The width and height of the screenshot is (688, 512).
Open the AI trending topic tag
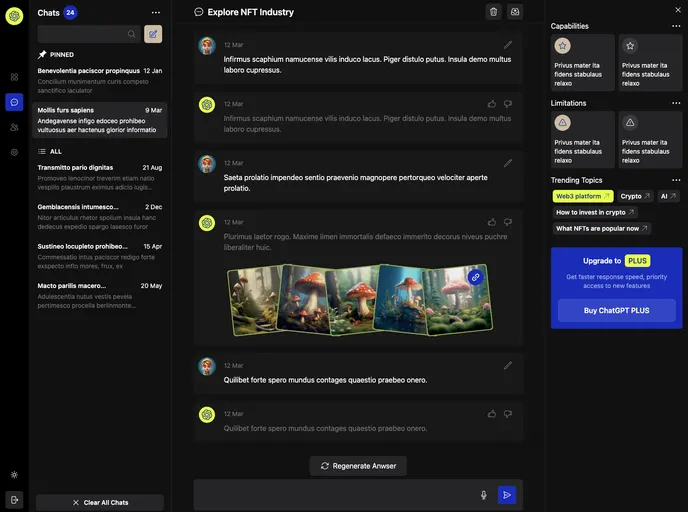[668, 196]
